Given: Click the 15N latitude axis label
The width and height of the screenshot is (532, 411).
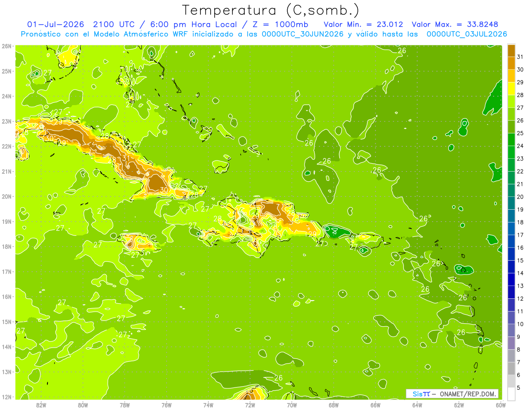Looking at the screenshot, I should point(7,322).
